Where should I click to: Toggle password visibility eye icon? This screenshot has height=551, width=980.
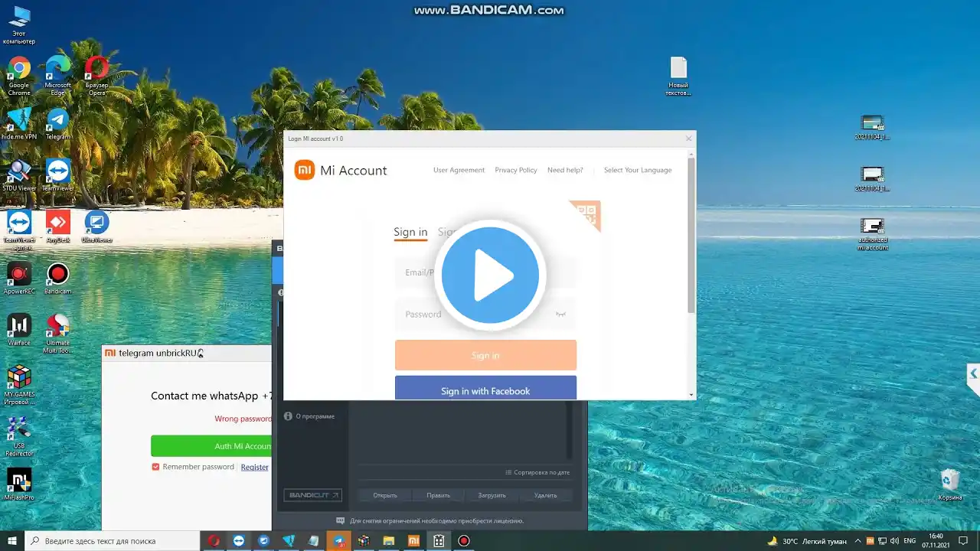561,315
